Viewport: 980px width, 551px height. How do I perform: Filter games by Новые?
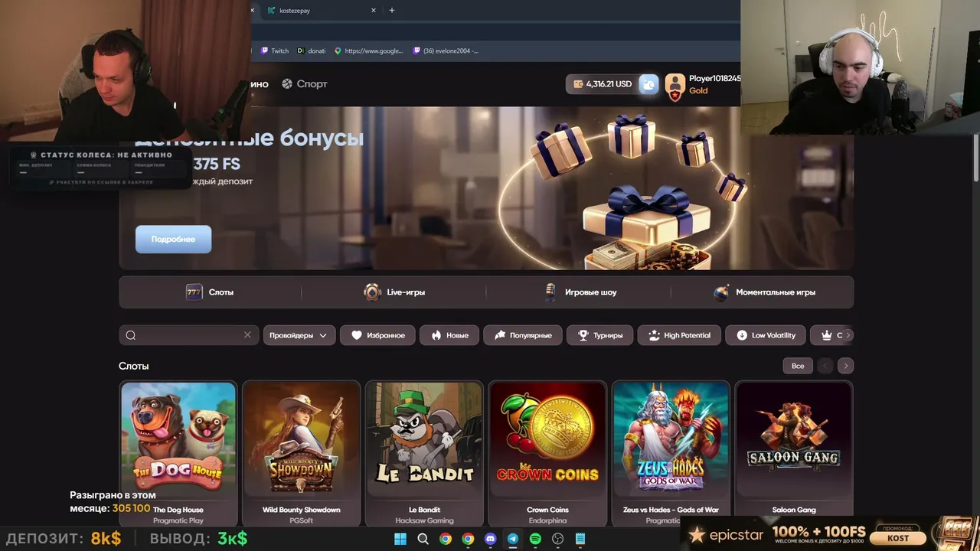[x=449, y=335]
